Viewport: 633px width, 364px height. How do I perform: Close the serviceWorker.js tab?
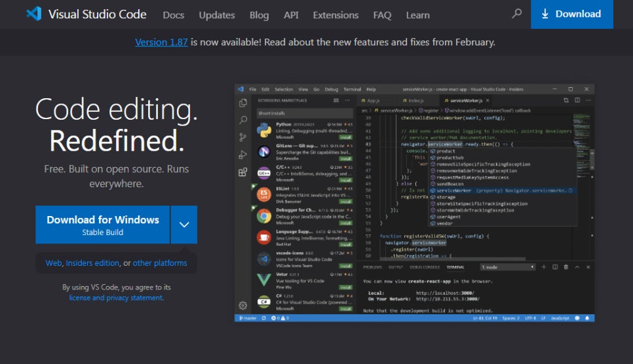point(488,100)
